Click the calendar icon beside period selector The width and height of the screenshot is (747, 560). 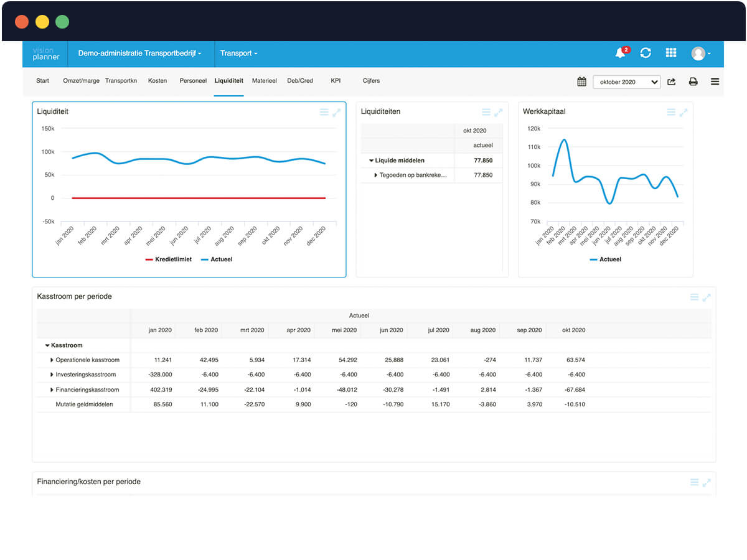581,82
